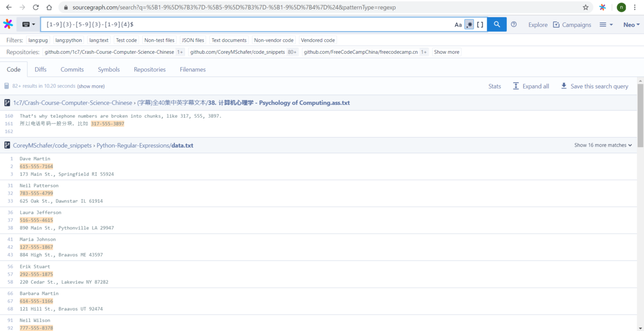
Task: Click the Laura Jefferson line
Action: pos(40,213)
